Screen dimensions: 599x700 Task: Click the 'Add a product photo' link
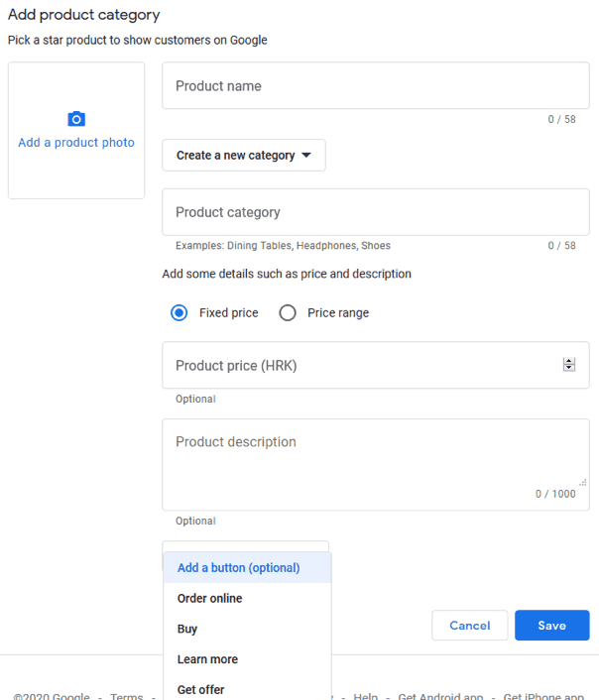76,143
